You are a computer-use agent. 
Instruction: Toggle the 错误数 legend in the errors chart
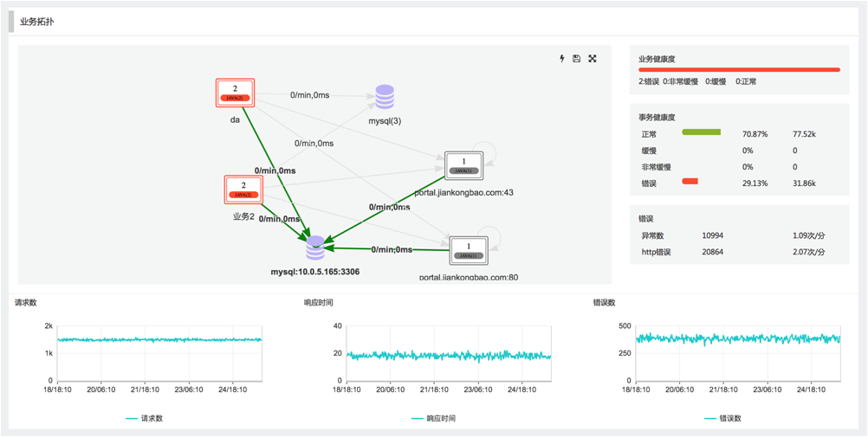722,418
